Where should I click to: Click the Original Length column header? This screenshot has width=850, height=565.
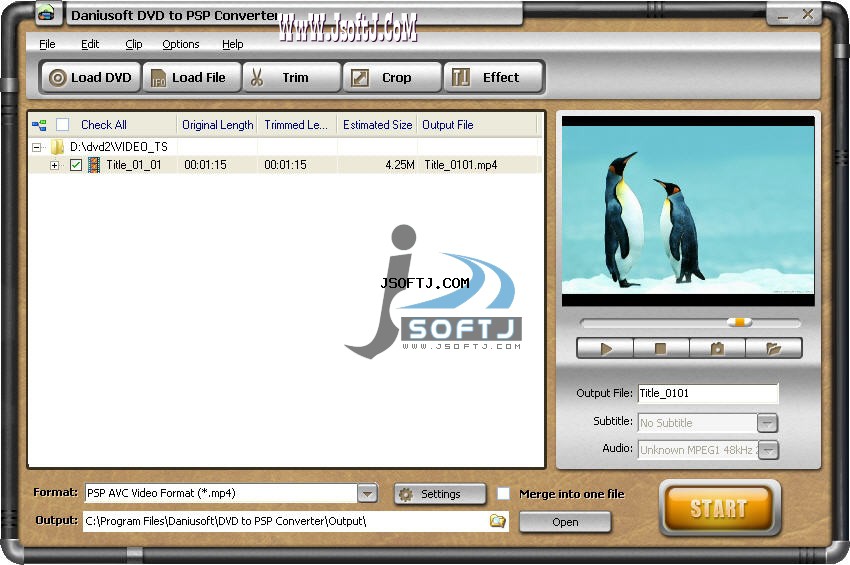(217, 125)
